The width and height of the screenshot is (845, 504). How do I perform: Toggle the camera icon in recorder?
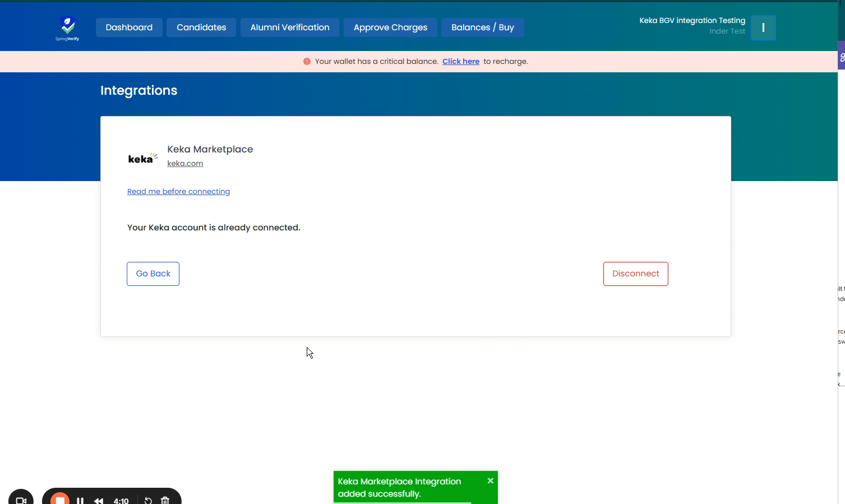tap(21, 500)
